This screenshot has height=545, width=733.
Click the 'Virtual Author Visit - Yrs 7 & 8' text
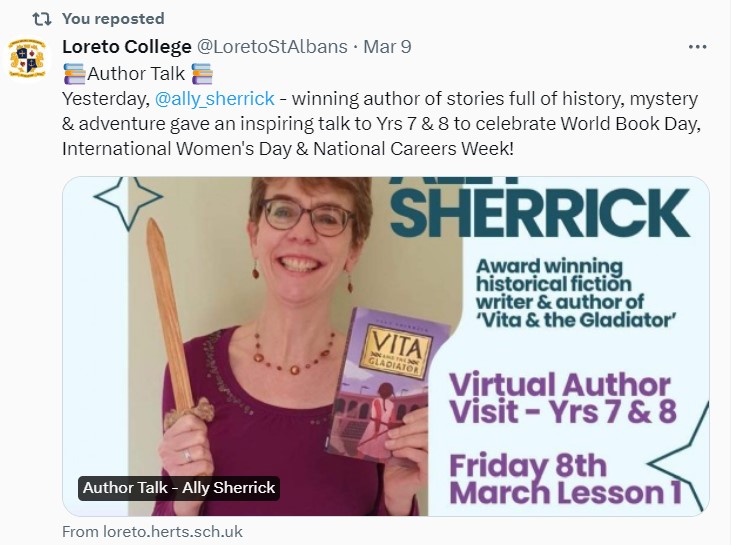(559, 399)
